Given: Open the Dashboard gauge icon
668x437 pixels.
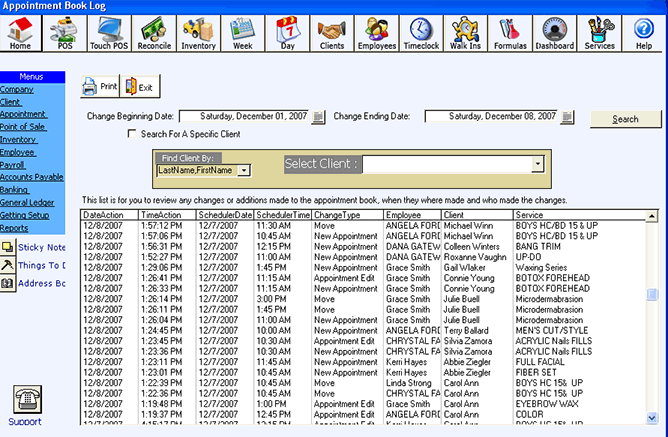Looking at the screenshot, I should tap(554, 33).
